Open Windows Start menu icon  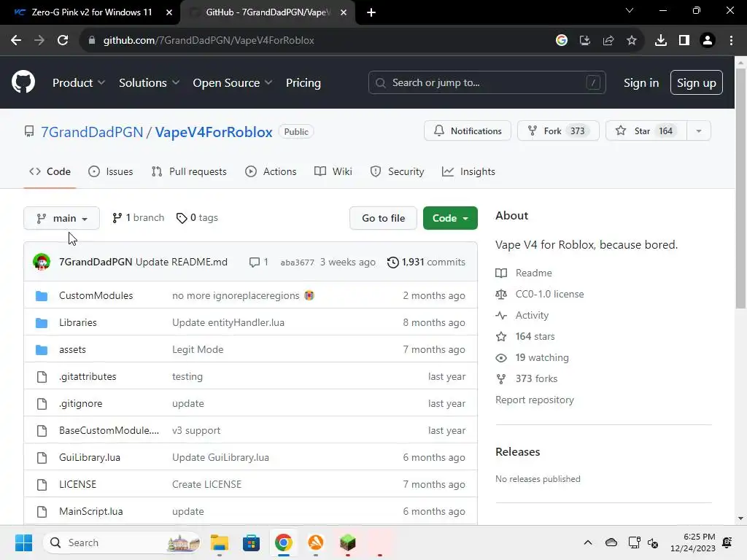point(23,542)
